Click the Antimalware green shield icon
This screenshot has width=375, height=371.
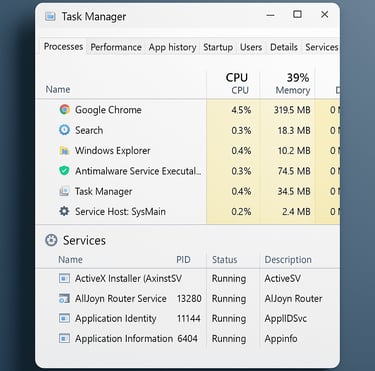tap(64, 171)
